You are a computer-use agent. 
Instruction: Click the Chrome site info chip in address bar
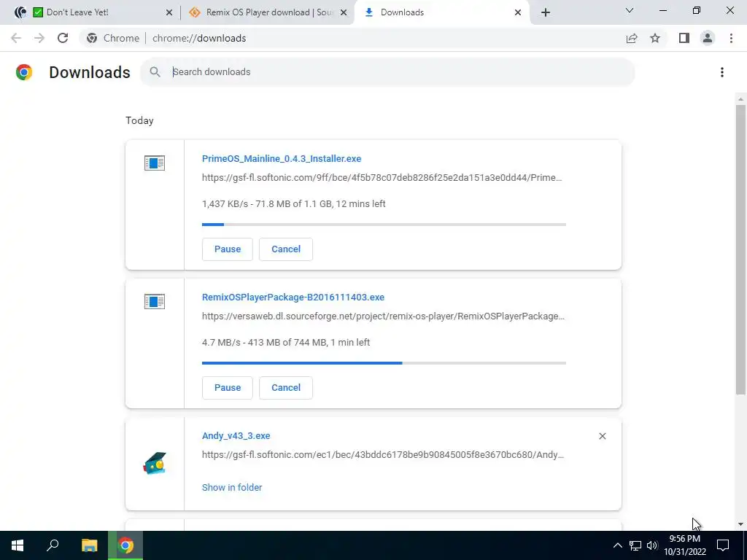(x=113, y=38)
